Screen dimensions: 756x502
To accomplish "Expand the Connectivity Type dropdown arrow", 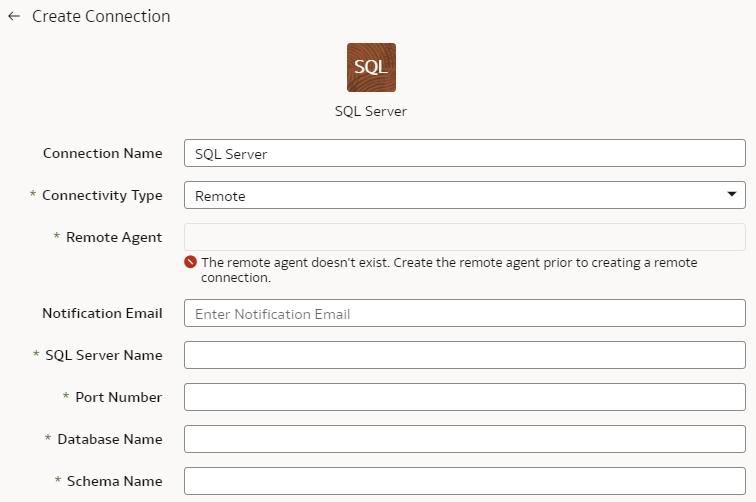I will [x=731, y=194].
